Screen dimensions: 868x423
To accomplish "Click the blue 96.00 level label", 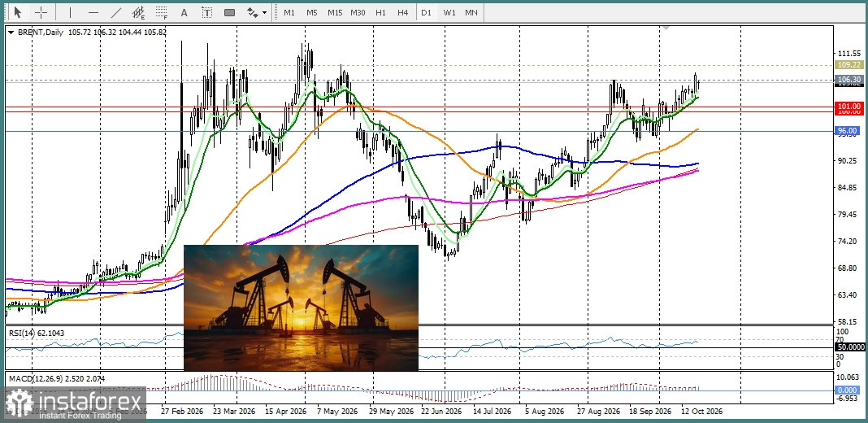I will (x=848, y=131).
